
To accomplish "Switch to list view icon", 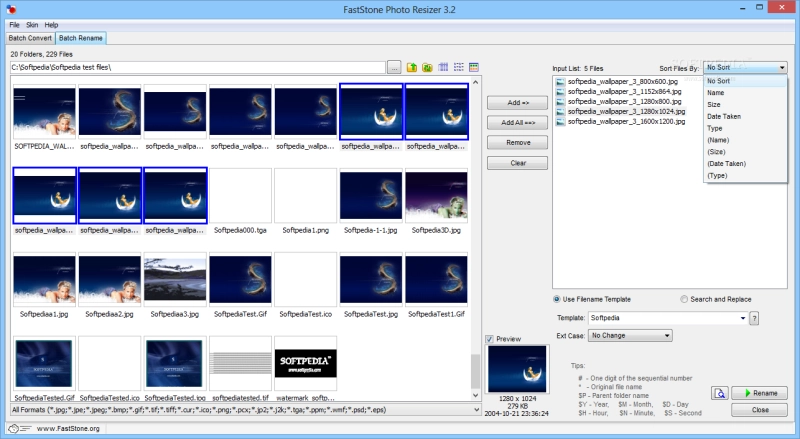I will pyautogui.click(x=459, y=67).
